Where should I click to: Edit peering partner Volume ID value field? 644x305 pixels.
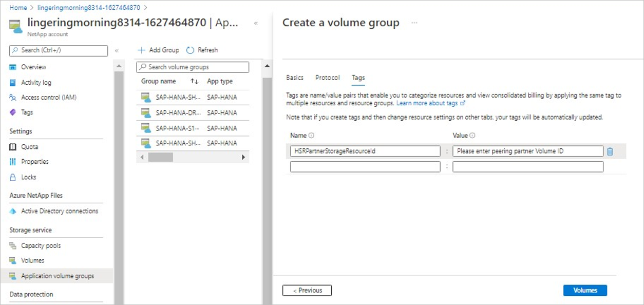pos(528,151)
